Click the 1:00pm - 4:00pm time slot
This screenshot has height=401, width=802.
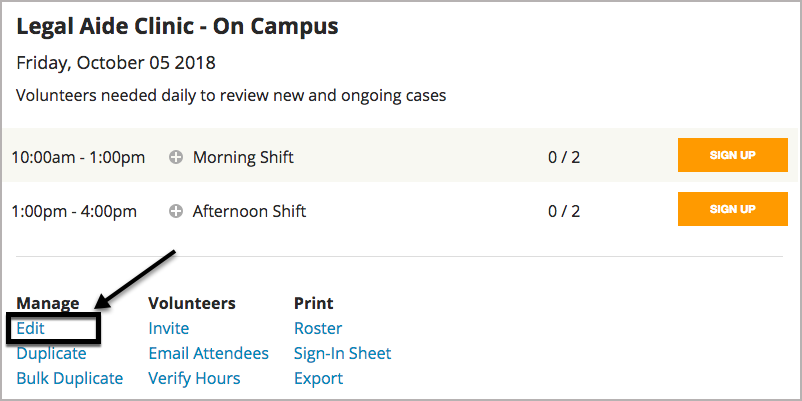point(74,211)
